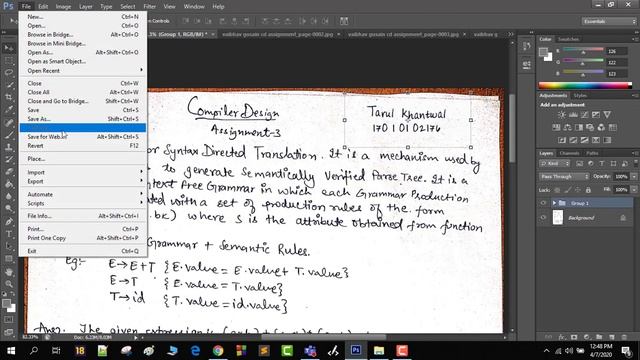Open the Fill slider dropdown arrow
640x360 pixels.
point(634,190)
